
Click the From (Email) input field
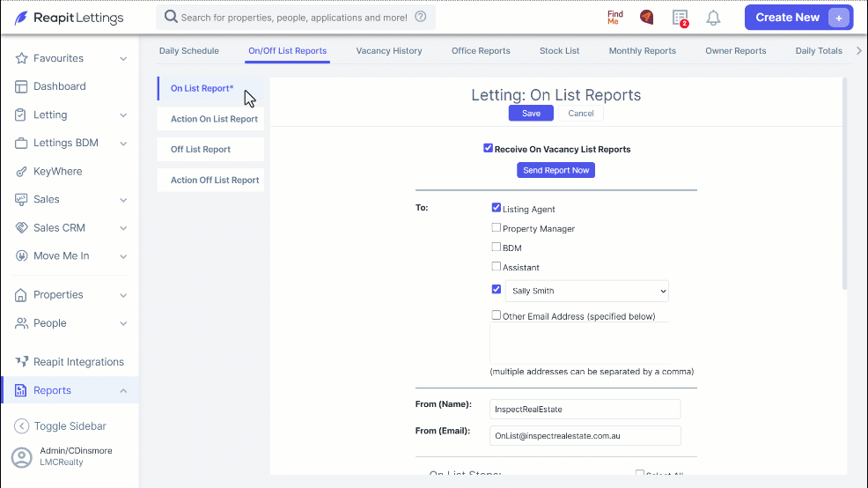(585, 435)
